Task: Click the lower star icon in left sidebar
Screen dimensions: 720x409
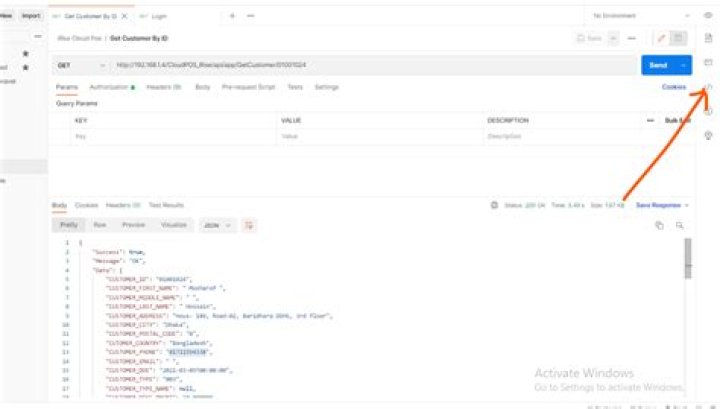Action: pyautogui.click(x=26, y=67)
